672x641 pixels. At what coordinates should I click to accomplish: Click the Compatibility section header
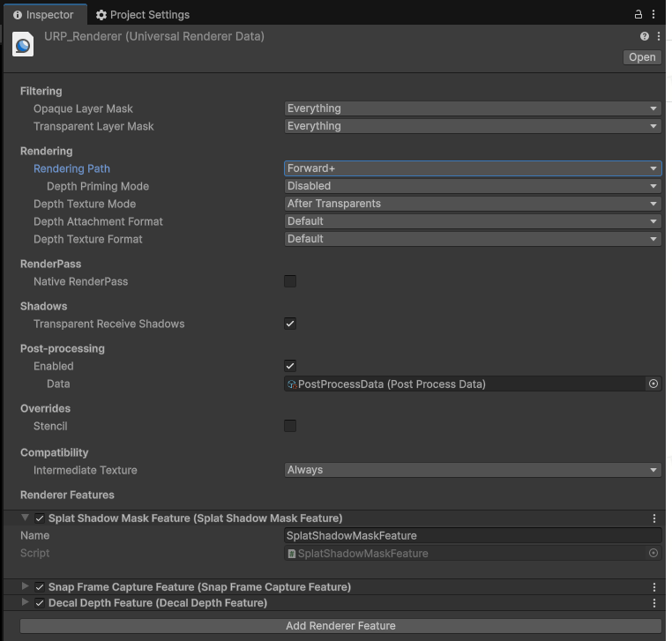(54, 453)
